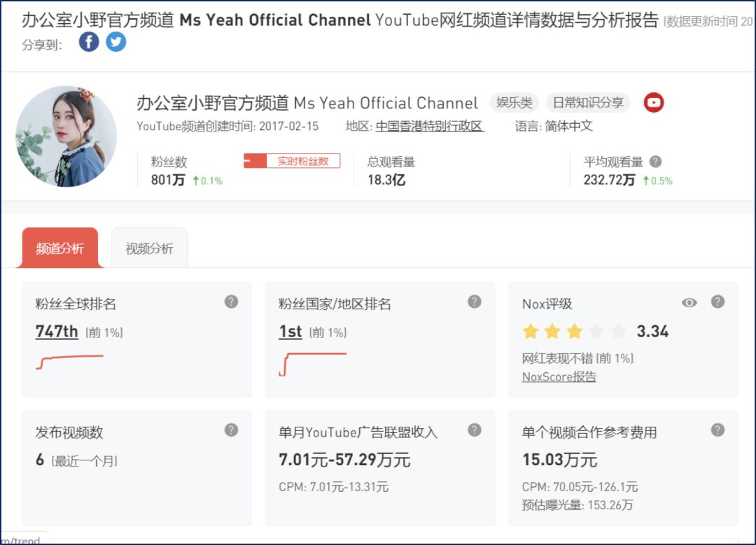756x545 pixels.
Task: Click the 747th global rank link
Action: pos(57,332)
